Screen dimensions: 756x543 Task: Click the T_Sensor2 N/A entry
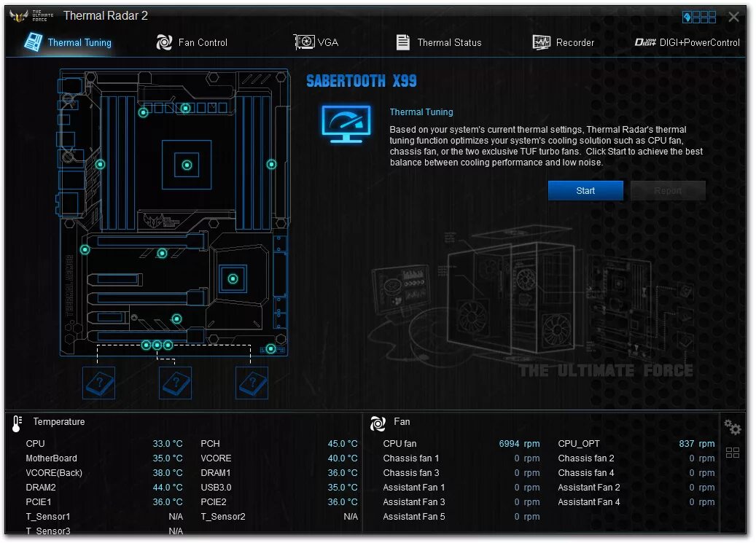click(x=279, y=517)
